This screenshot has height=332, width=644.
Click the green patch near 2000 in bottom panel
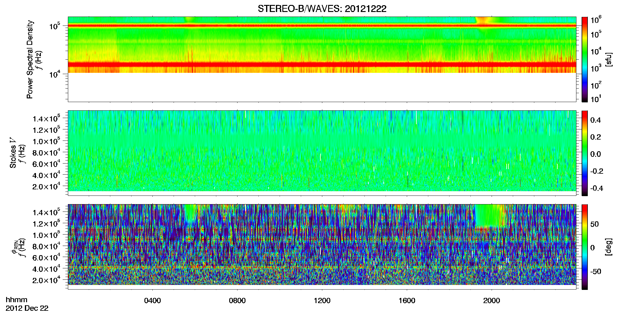[490, 215]
